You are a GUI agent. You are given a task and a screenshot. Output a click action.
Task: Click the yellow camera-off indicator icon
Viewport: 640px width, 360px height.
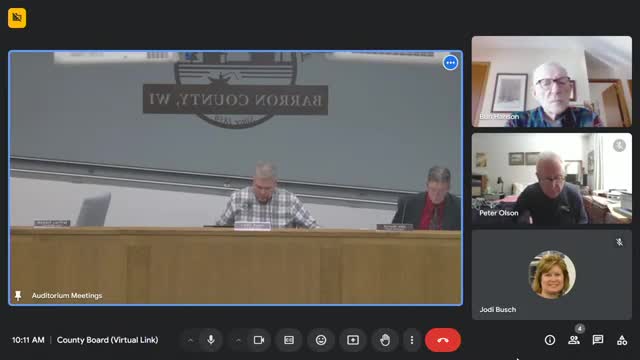click(x=17, y=18)
